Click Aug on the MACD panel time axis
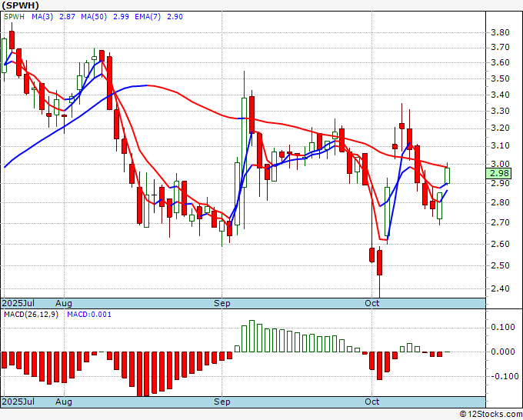523x420 pixels. point(64,402)
